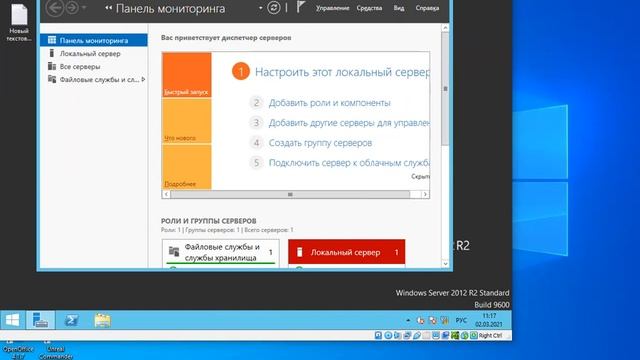The height and width of the screenshot is (360, 640).
Task: Click the welcome panel right scroll arrow
Action: click(x=425, y=194)
